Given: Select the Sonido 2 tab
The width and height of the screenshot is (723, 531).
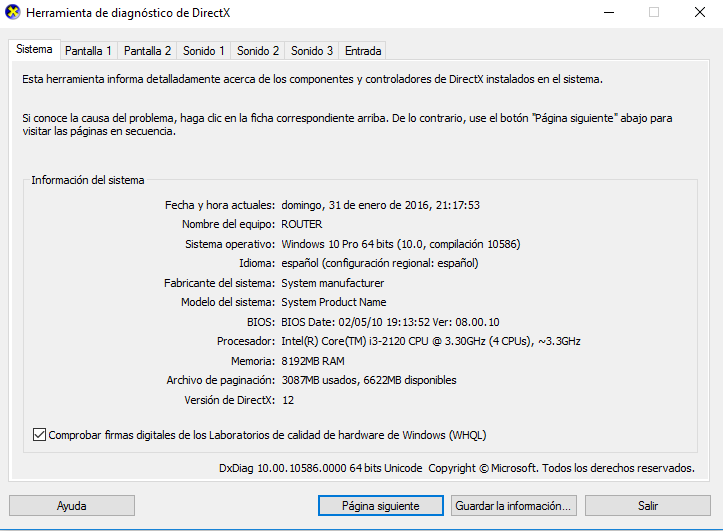Looking at the screenshot, I should (258, 51).
